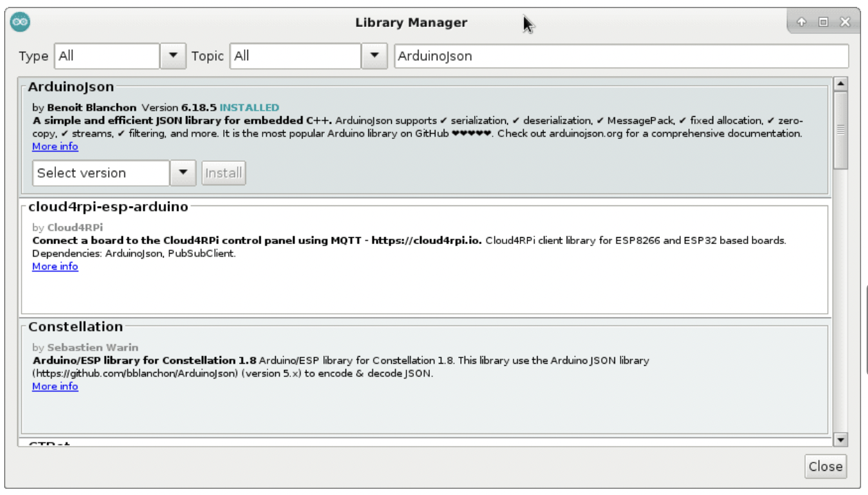This screenshot has height=495, width=868.
Task: Click author name Sebastien Warin
Action: pyautogui.click(x=93, y=348)
